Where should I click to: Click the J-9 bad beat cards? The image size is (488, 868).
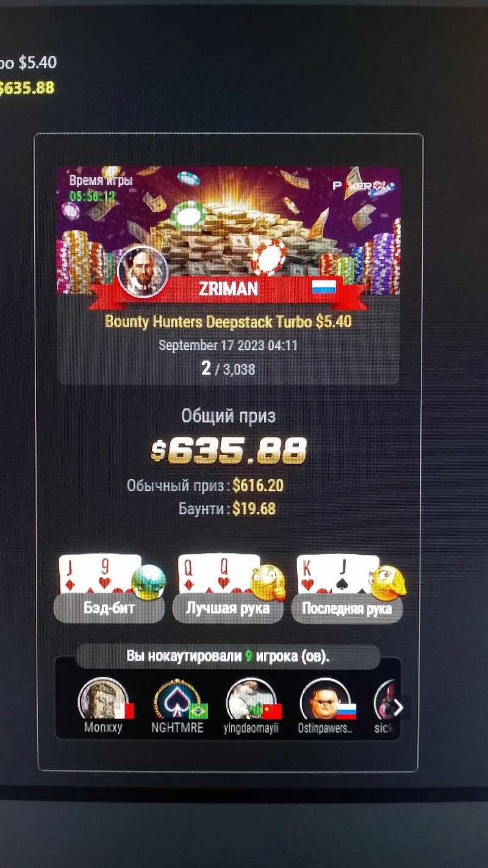pyautogui.click(x=98, y=575)
